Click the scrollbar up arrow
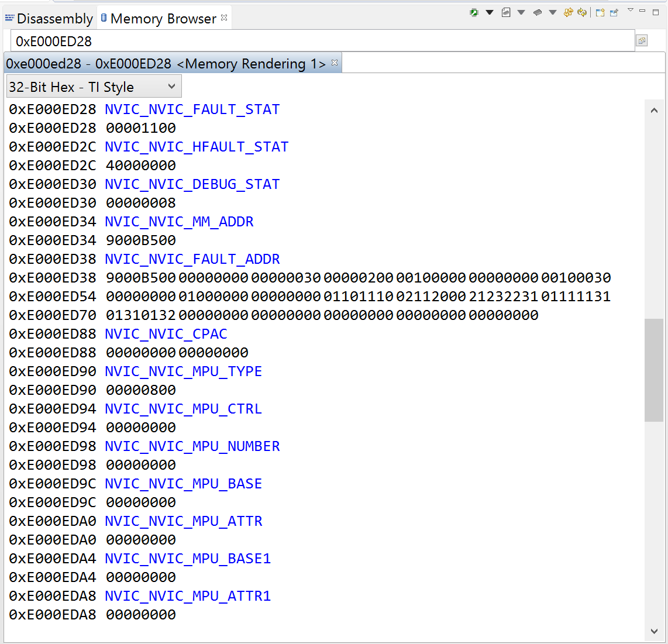This screenshot has width=668, height=644. click(x=655, y=111)
